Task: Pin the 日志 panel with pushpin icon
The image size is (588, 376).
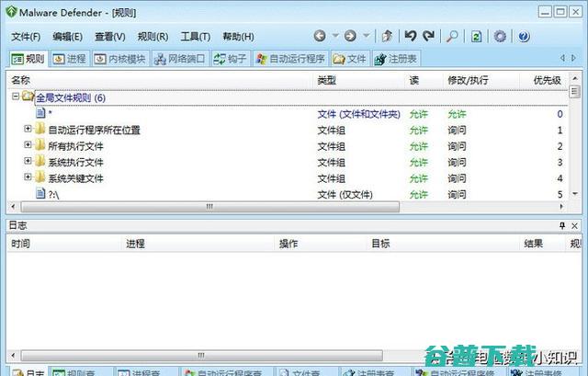Action: tap(561, 225)
